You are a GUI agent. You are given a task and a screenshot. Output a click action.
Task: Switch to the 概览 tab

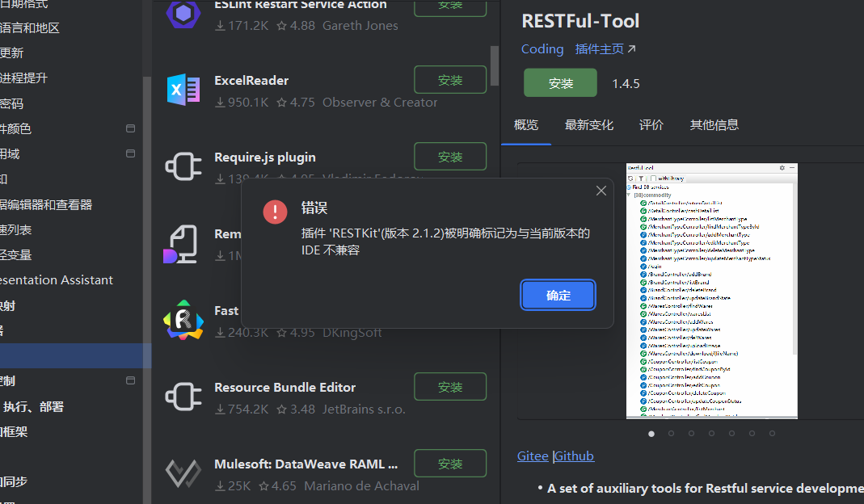click(x=525, y=125)
